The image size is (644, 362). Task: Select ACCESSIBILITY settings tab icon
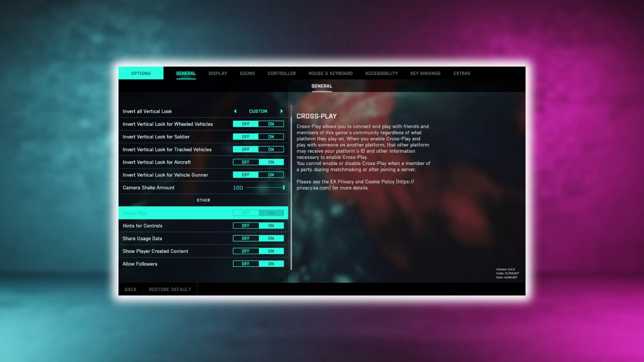coord(381,73)
